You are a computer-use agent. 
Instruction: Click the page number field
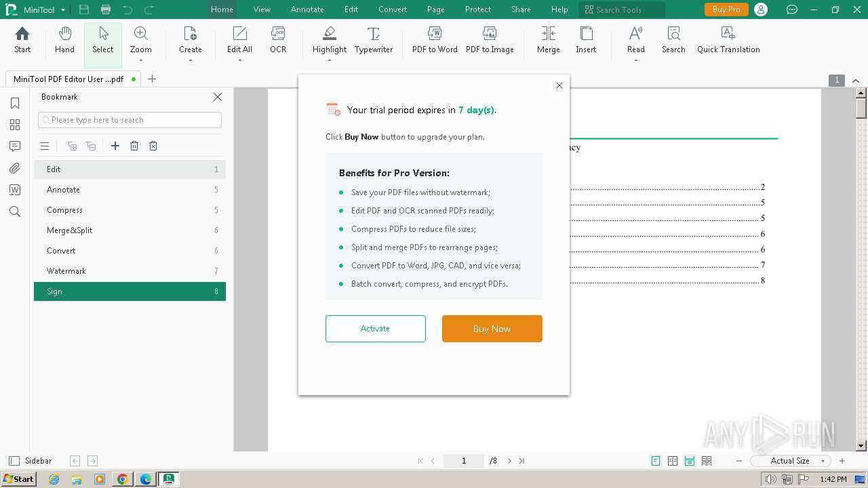[x=464, y=461]
